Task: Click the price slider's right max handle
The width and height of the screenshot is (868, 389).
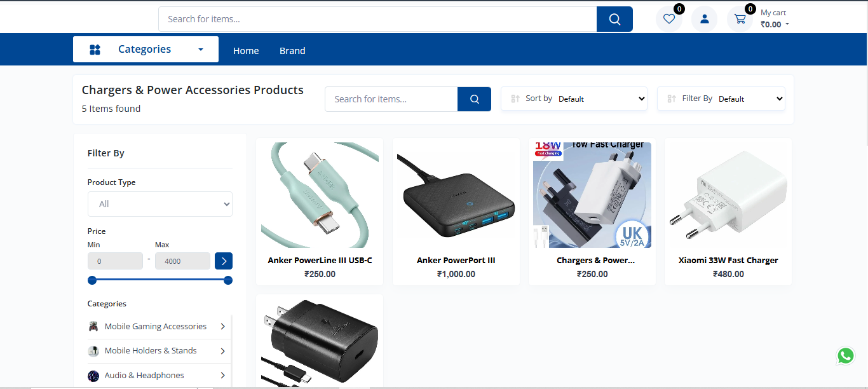Action: point(228,280)
